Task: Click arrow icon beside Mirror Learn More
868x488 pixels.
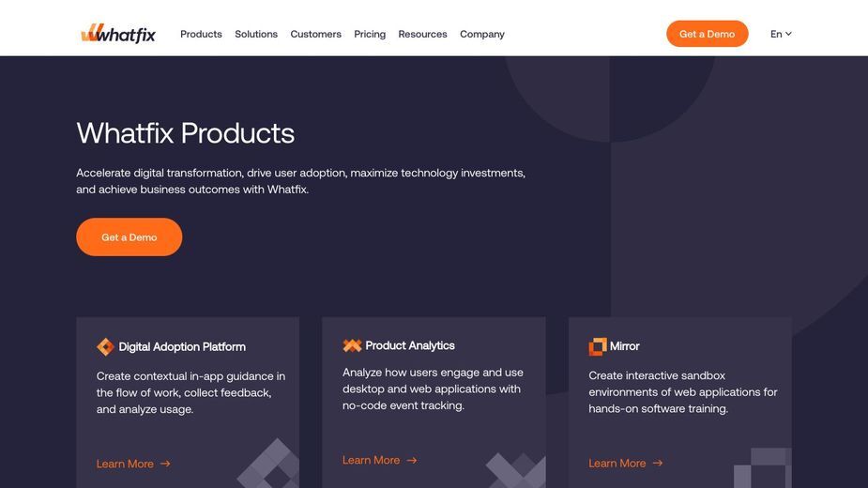Action: click(x=658, y=463)
